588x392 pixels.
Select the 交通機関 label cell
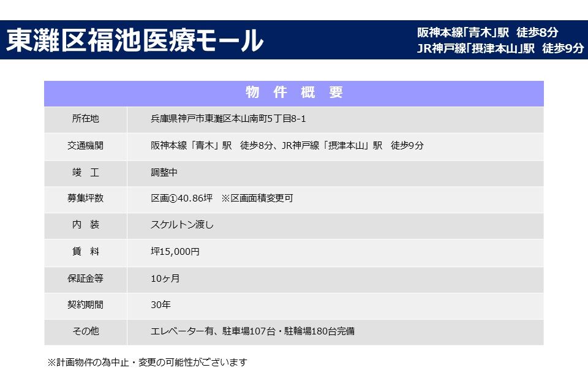[x=85, y=146]
